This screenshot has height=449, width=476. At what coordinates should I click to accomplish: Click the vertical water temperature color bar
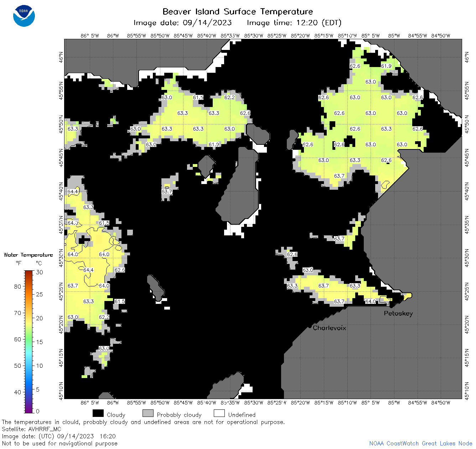pos(29,341)
